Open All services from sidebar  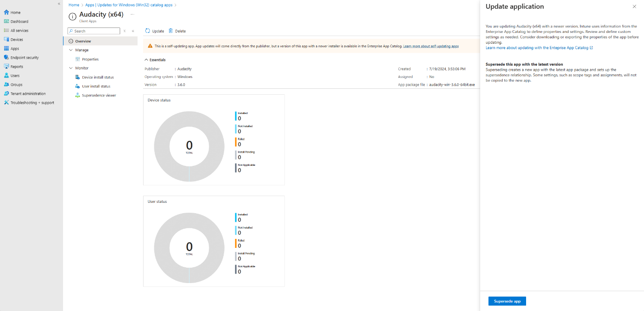pyautogui.click(x=19, y=31)
